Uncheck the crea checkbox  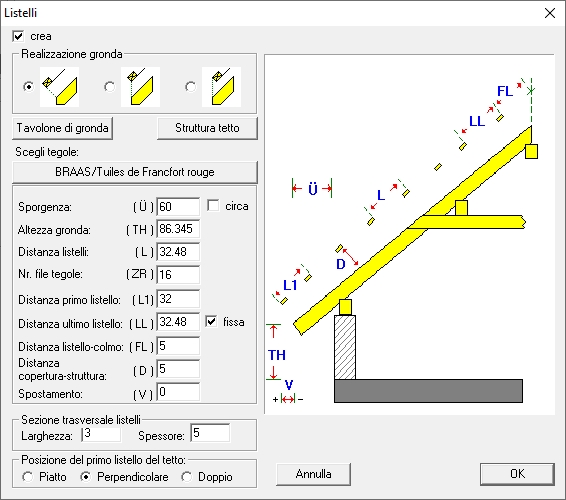[18, 36]
